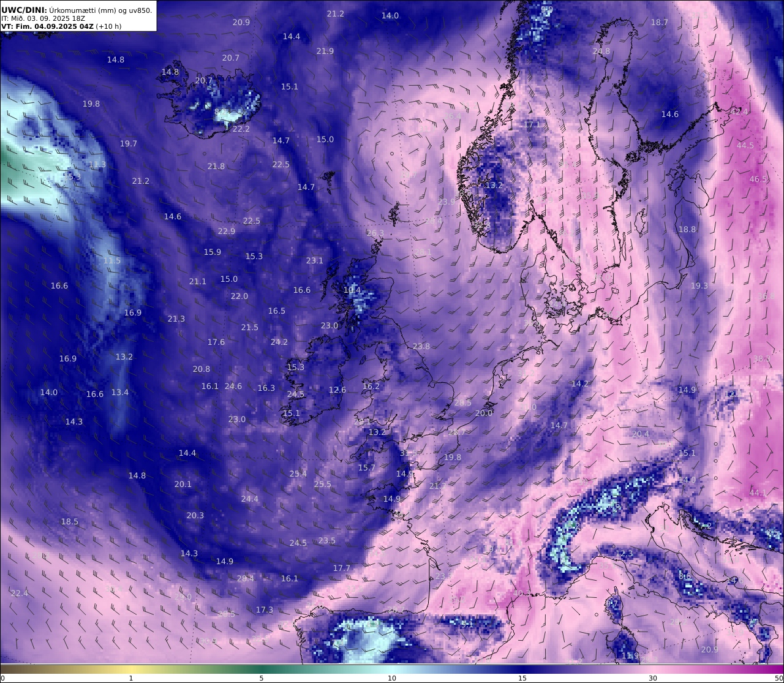This screenshot has width=784, height=683.
Task: Click the 24.6 value on the map
Action: click(x=233, y=387)
